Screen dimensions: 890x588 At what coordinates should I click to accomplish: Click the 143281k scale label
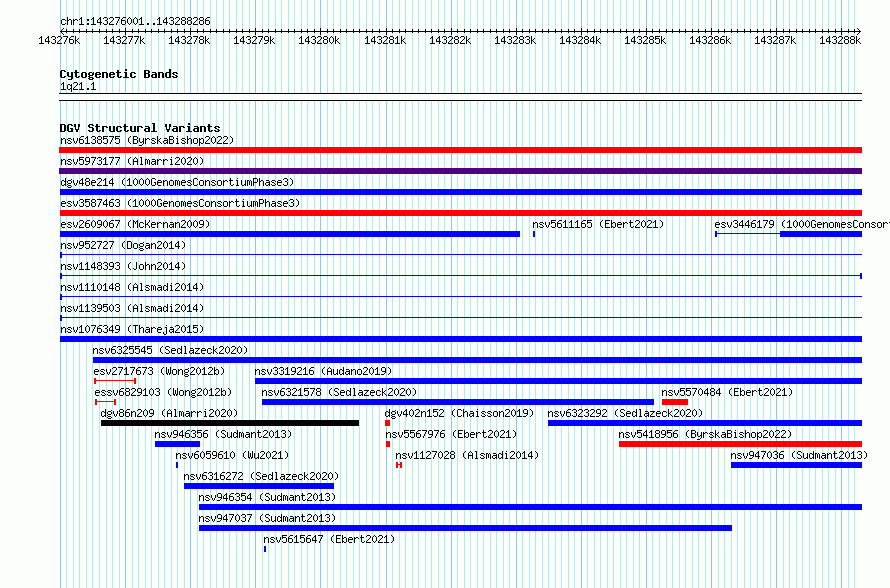tap(385, 40)
